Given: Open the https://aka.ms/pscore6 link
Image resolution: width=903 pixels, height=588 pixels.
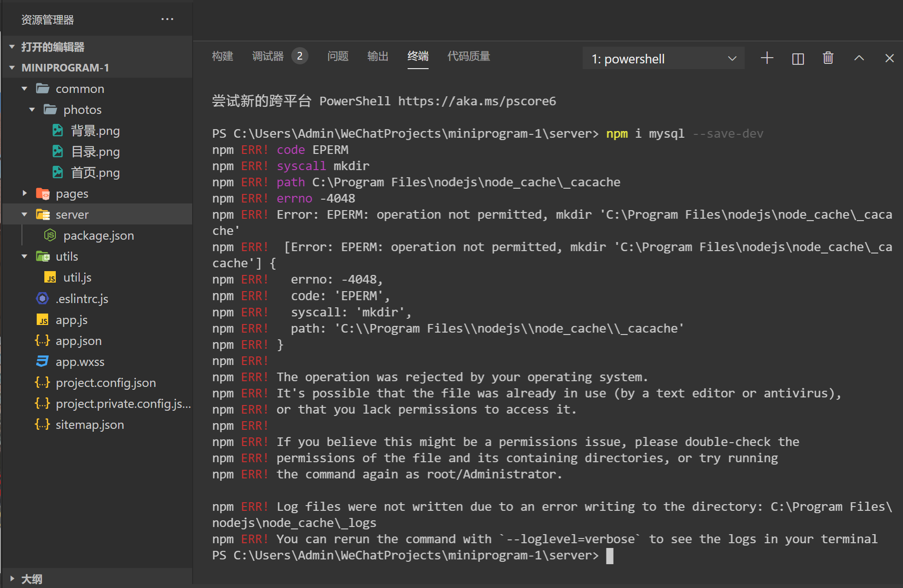Looking at the screenshot, I should (x=477, y=101).
